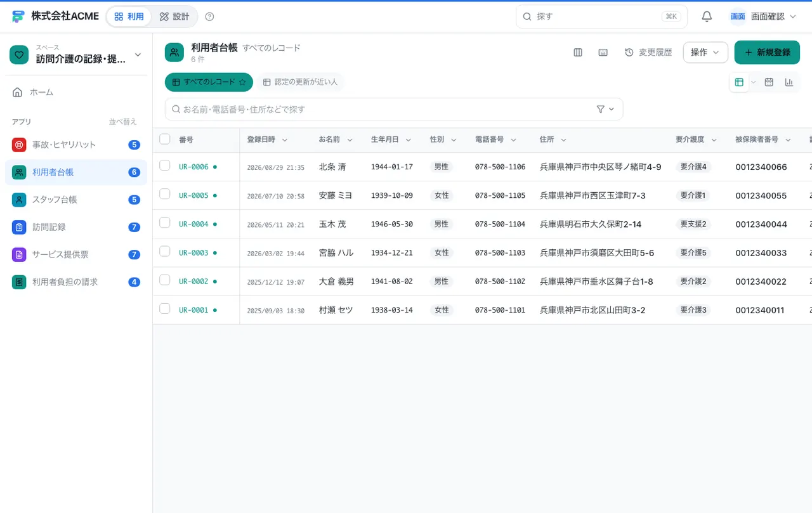Go to ホーム in sidebar
This screenshot has height=513, width=812.
[x=76, y=92]
